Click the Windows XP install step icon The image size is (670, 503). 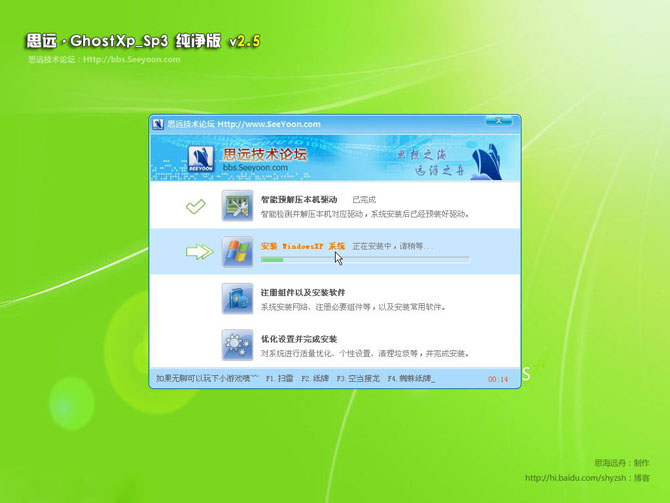click(237, 252)
